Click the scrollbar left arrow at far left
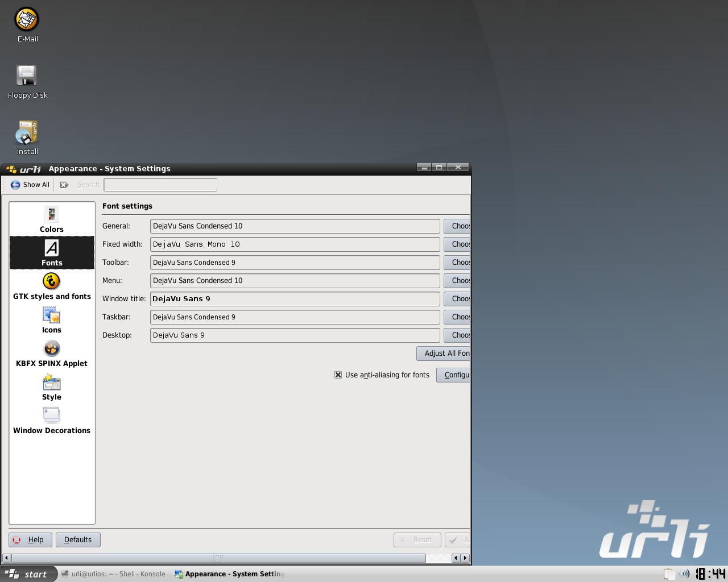This screenshot has height=582, width=728. pos(6,558)
